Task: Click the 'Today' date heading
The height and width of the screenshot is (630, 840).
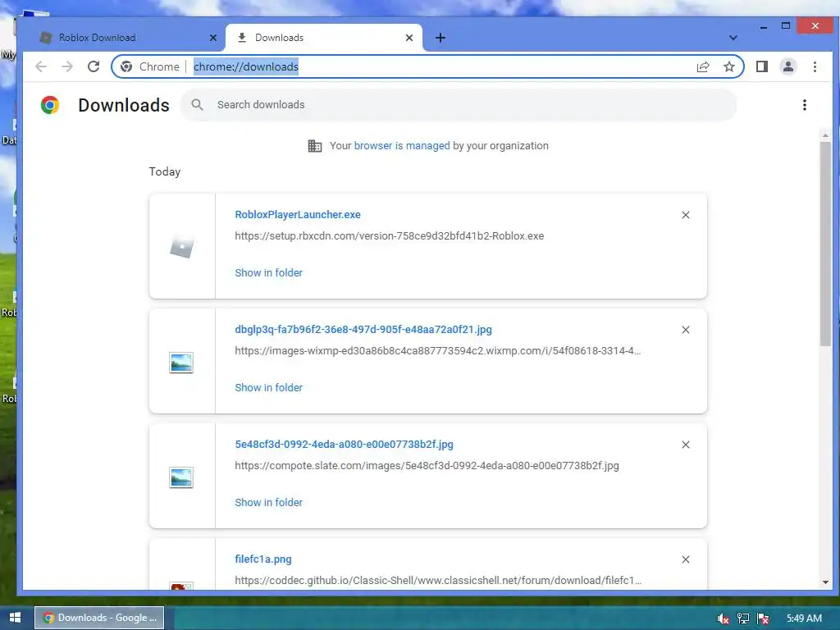Action: point(164,171)
